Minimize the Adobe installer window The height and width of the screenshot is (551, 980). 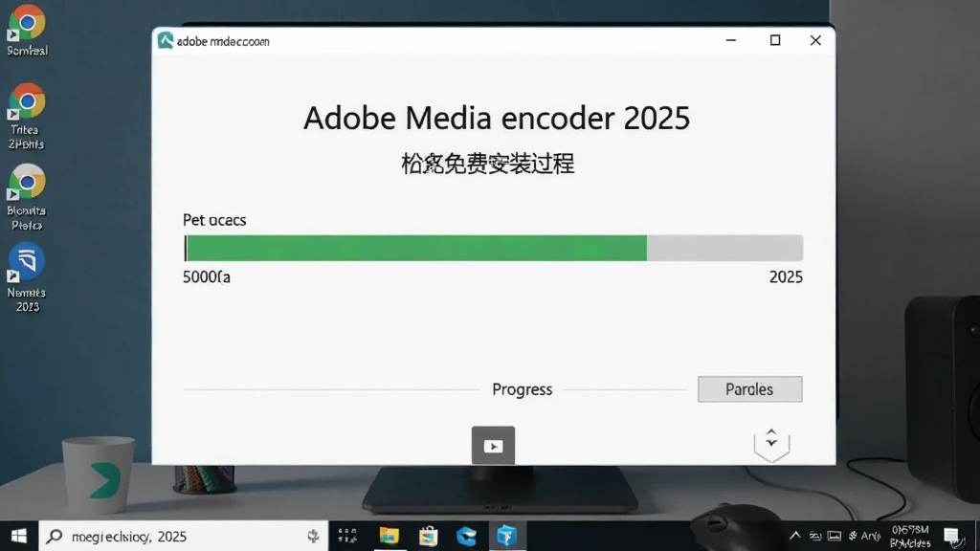730,40
